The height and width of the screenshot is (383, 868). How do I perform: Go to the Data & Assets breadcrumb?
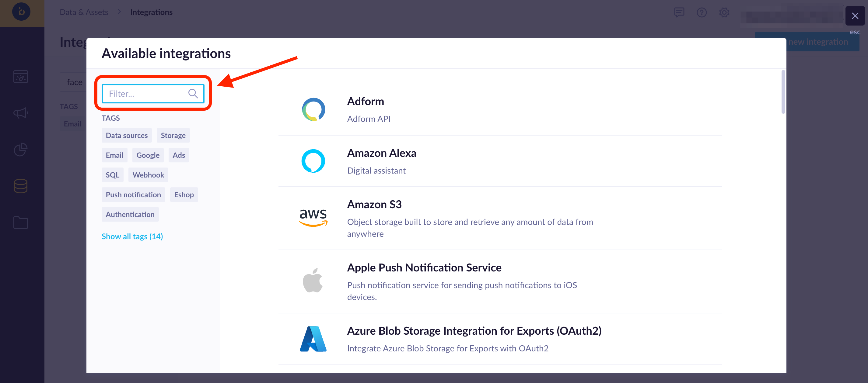84,12
